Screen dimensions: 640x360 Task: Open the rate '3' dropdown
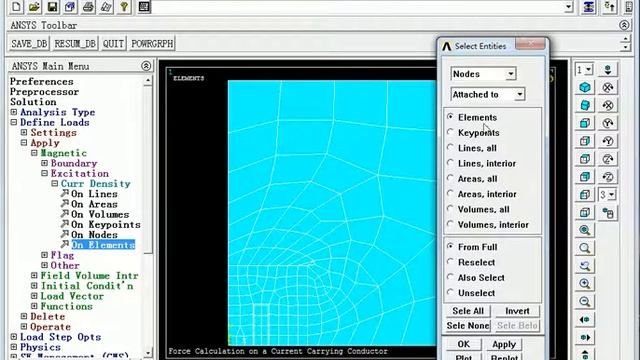point(611,195)
